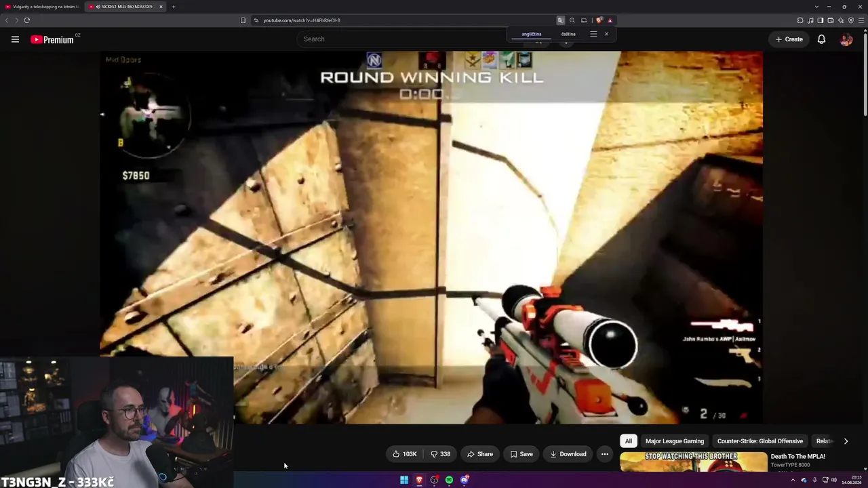
Task: Open picture-in-picture icon in address bar
Action: coord(584,20)
